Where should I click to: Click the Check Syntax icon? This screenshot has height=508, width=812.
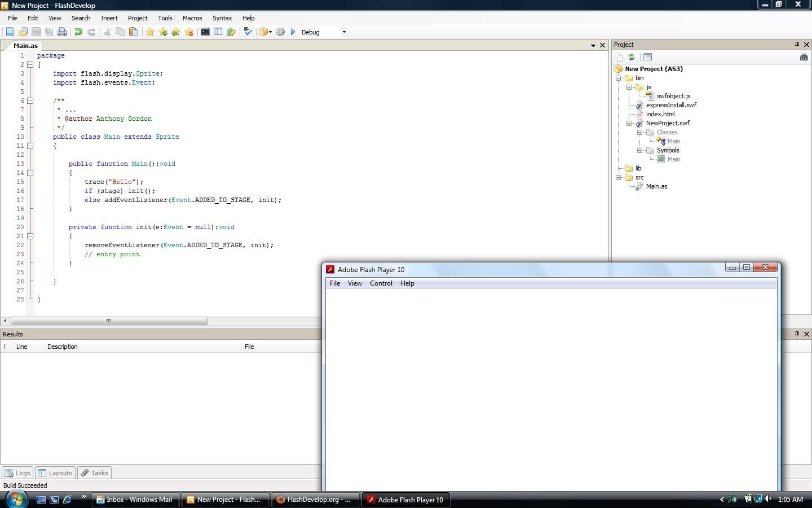pyautogui.click(x=248, y=32)
